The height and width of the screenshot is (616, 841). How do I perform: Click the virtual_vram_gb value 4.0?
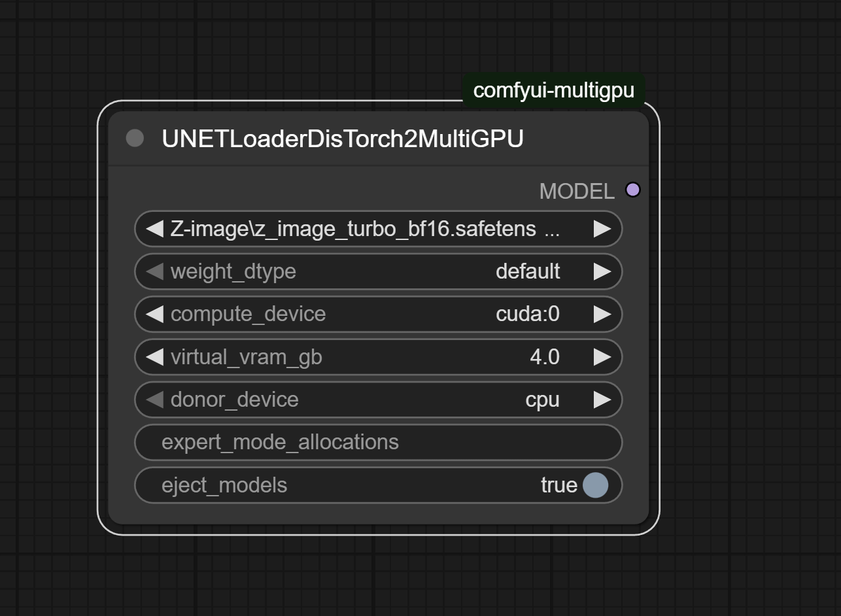click(545, 357)
